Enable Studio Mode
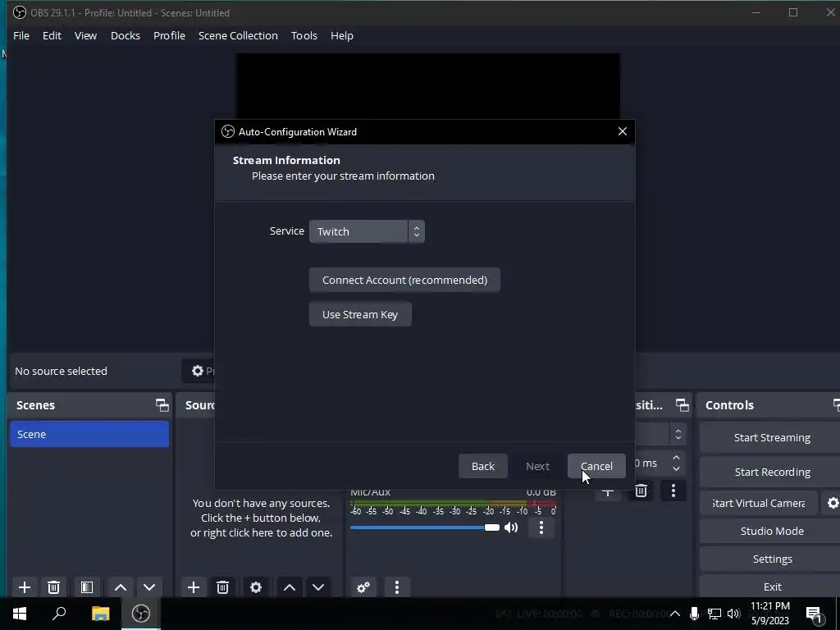 point(771,531)
